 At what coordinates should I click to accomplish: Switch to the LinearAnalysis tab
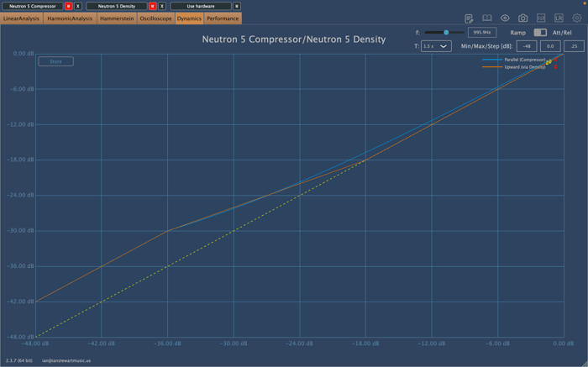pyautogui.click(x=21, y=18)
